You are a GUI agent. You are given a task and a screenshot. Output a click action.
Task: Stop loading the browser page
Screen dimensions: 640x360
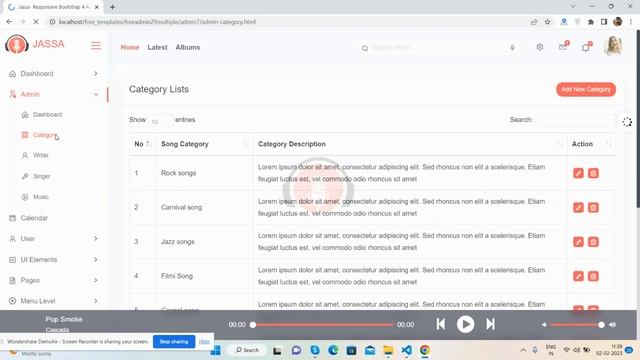pos(36,22)
